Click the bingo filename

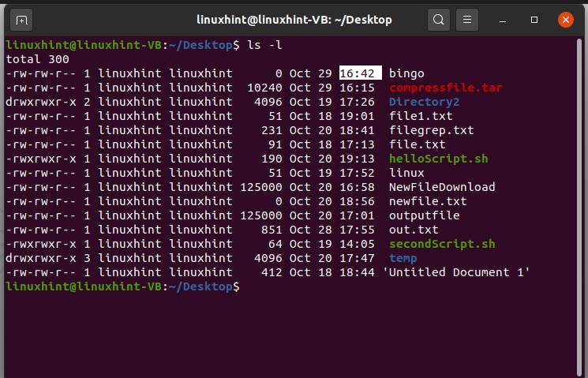[406, 73]
